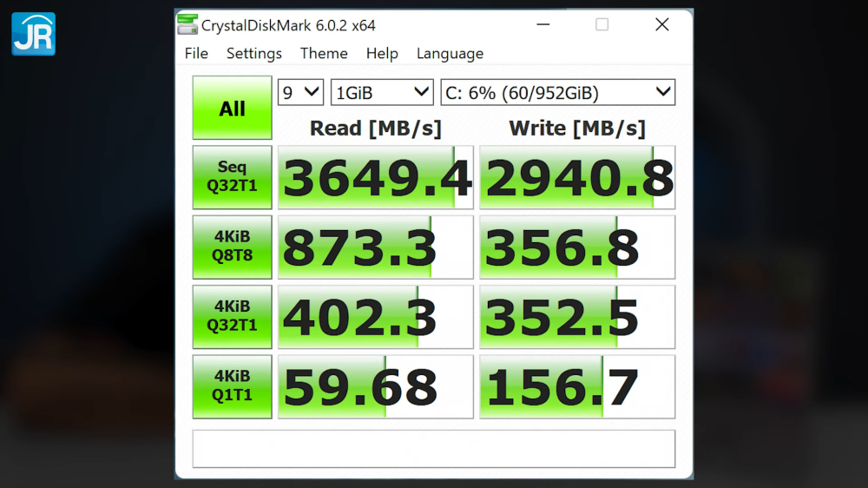This screenshot has height=488, width=868.
Task: Open the Settings menu
Action: (254, 54)
